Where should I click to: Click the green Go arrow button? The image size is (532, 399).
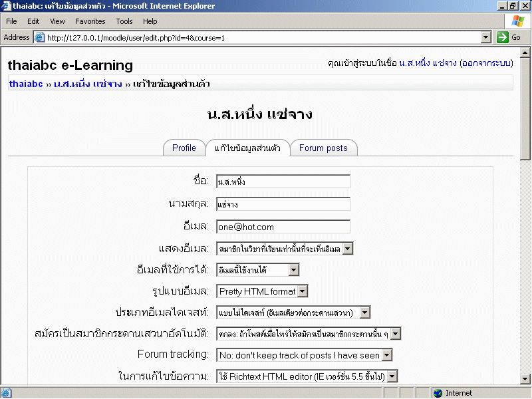coord(503,38)
